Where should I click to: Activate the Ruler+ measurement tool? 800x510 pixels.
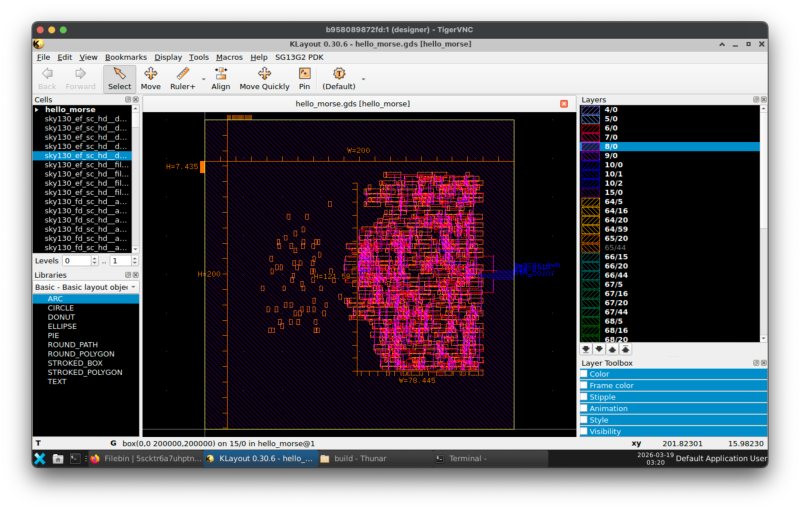pyautogui.click(x=182, y=78)
